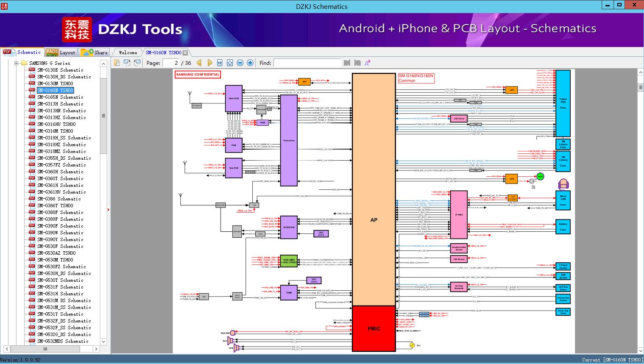
Task: Open the Share tab
Action: 94,53
